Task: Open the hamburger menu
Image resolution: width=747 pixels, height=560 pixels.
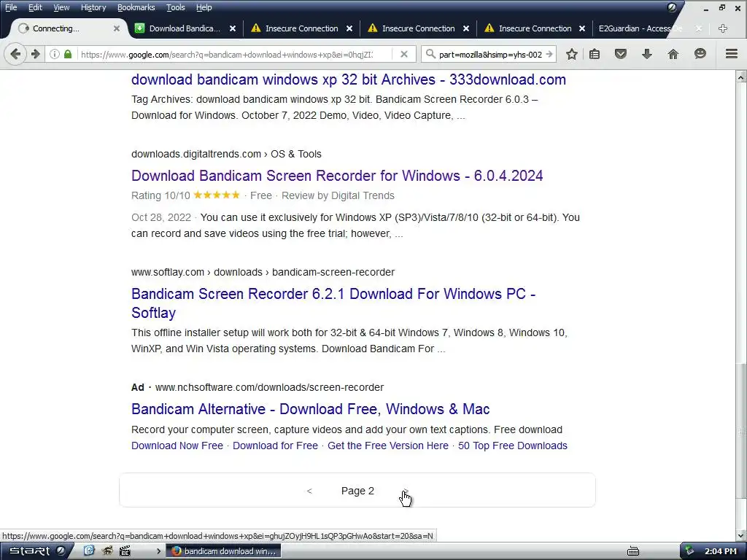Action: click(x=732, y=54)
